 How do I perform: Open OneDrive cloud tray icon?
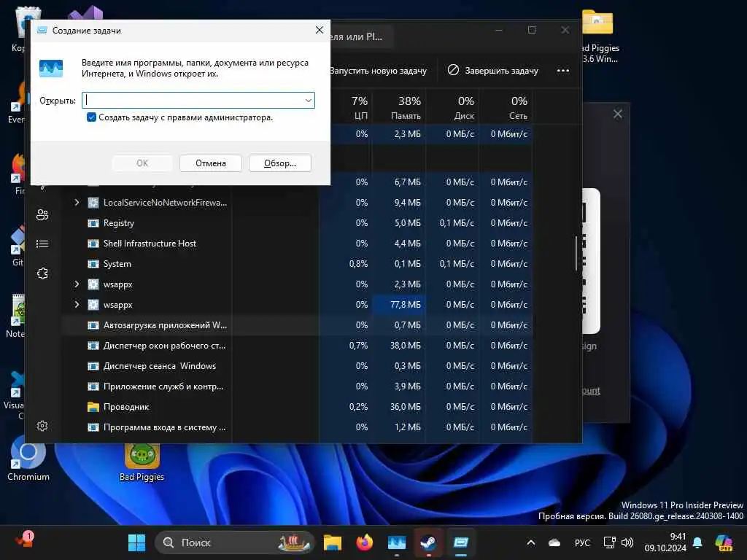[554, 542]
